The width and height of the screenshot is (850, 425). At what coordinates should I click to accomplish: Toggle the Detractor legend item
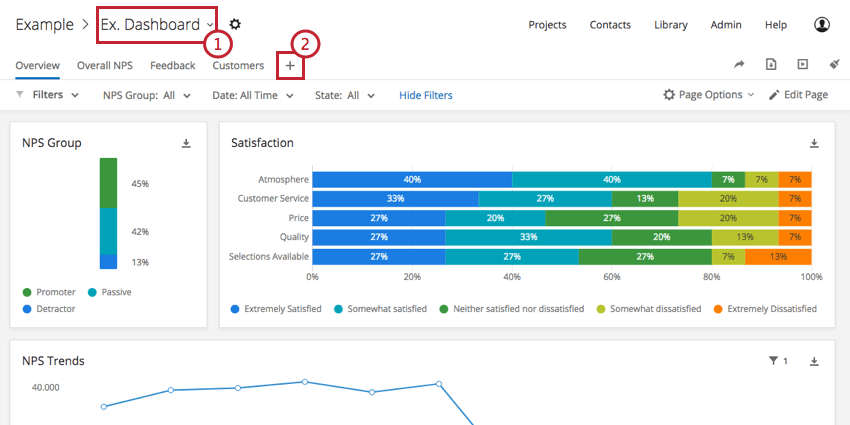coord(49,309)
